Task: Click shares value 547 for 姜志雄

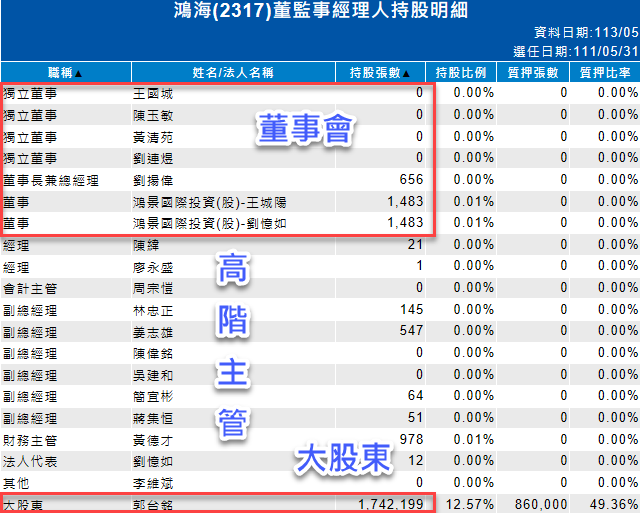Action: (x=411, y=331)
